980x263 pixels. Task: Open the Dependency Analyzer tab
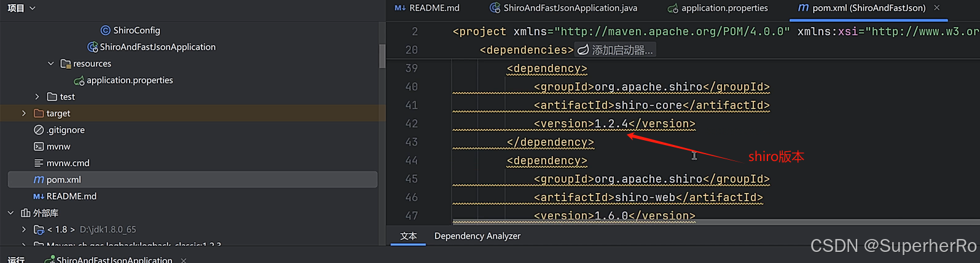[x=477, y=236]
